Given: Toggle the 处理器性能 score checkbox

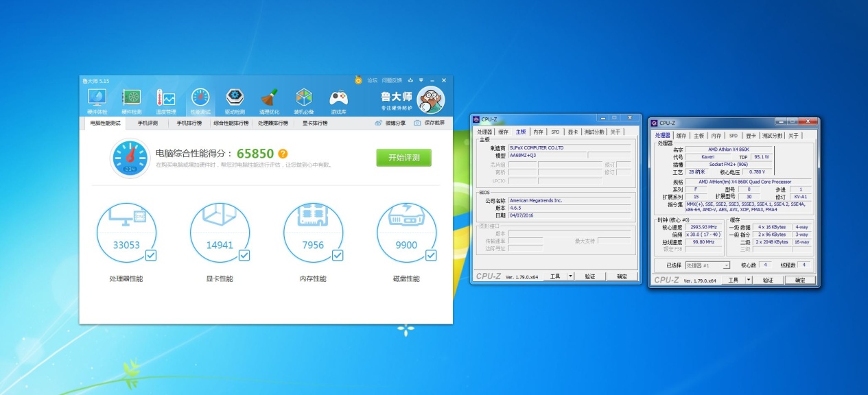Looking at the screenshot, I should tap(150, 256).
